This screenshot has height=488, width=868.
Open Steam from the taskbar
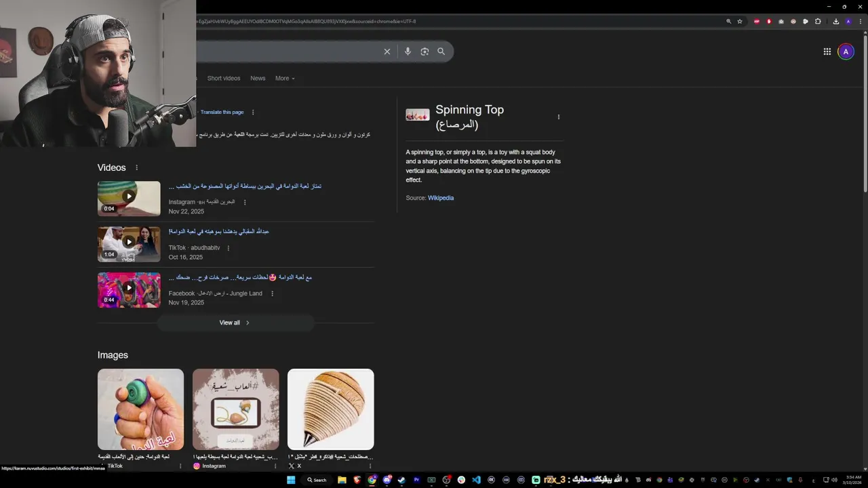pos(401,480)
